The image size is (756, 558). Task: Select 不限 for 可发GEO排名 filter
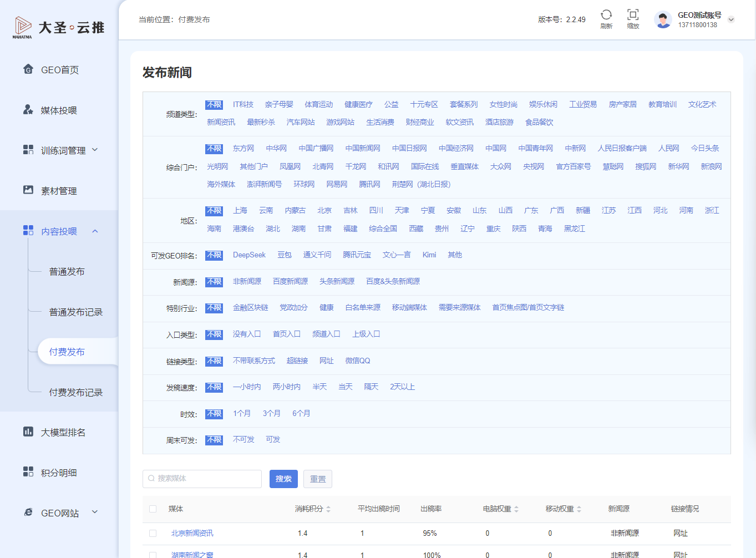tap(214, 255)
